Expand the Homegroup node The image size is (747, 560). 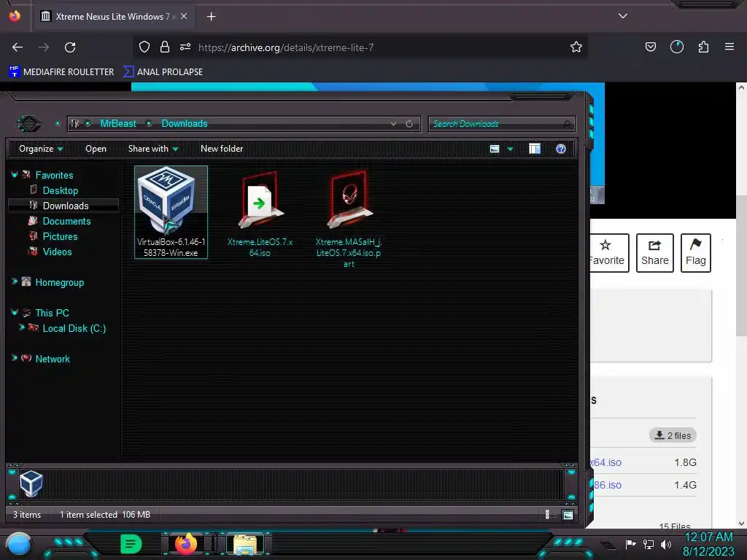[15, 282]
